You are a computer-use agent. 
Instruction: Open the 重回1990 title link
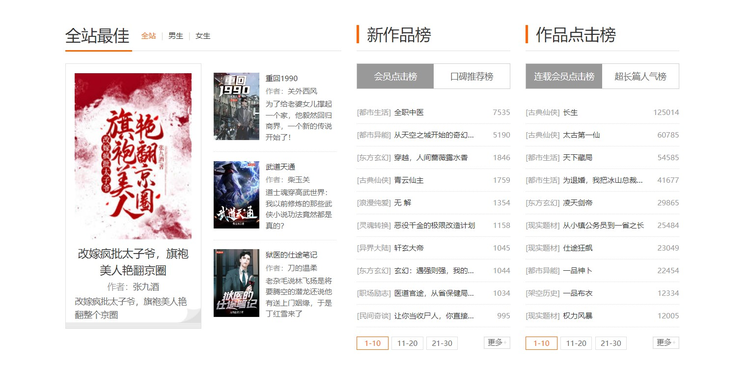pos(282,78)
